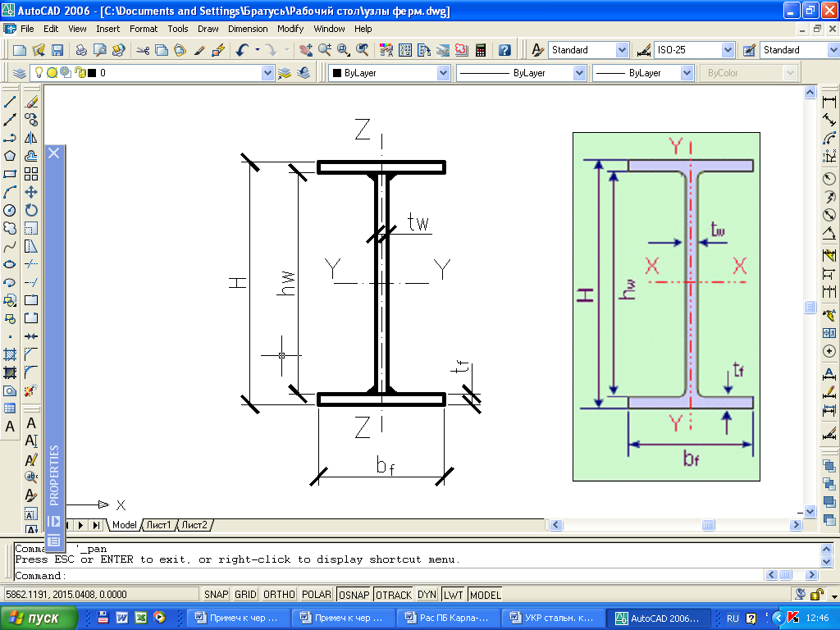840x630 pixels.
Task: Open the ByLayer lineweight dropdown
Action: (x=687, y=73)
